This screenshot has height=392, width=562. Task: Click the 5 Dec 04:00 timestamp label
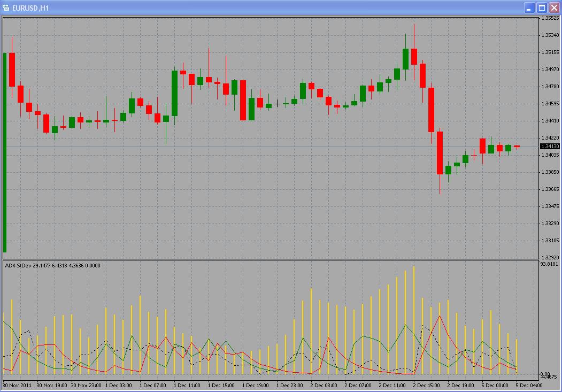529,384
